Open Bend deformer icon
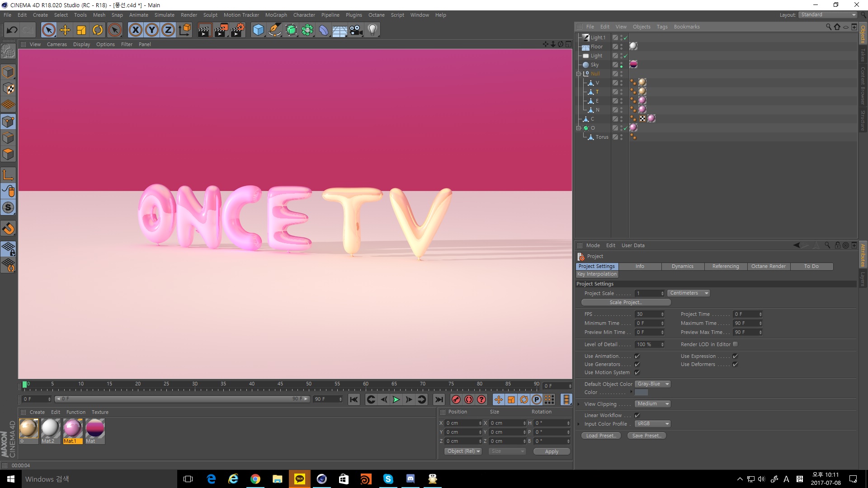This screenshot has width=868, height=488. [x=324, y=30]
